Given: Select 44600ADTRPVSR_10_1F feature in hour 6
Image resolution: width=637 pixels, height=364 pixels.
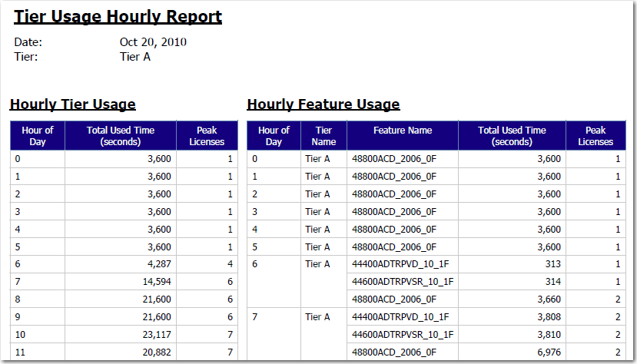Looking at the screenshot, I should click(x=403, y=282).
